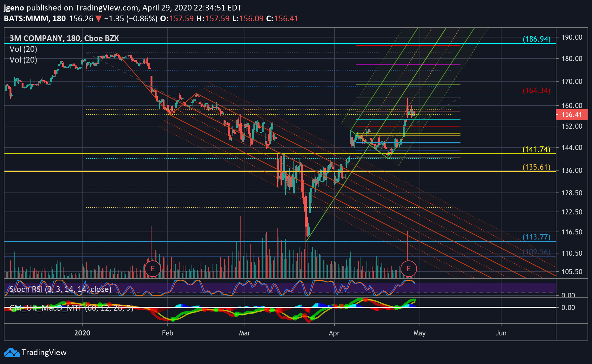
Task: Select the '3M COMPANY, 180, Cboe BZX' title
Action: coord(64,38)
